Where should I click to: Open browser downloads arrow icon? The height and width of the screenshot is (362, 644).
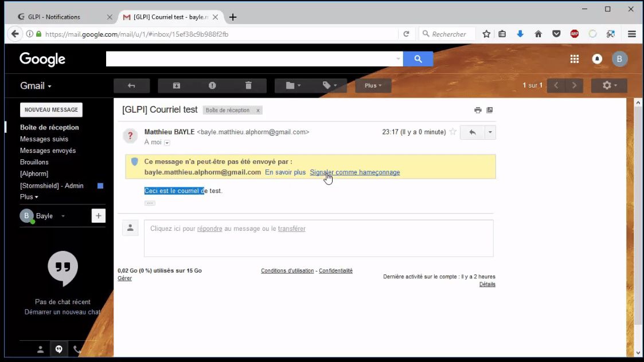520,34
